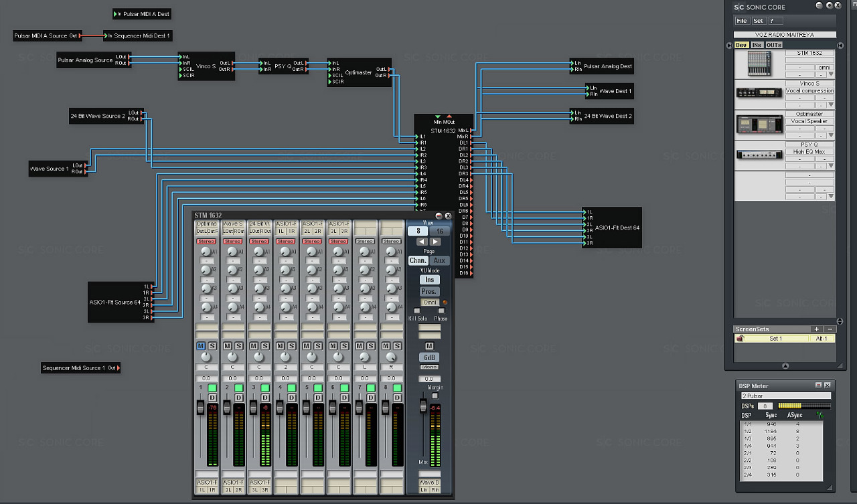Select the 24 Bit Wave Dest 2 module
Screen dimensions: 857x504
[602, 116]
